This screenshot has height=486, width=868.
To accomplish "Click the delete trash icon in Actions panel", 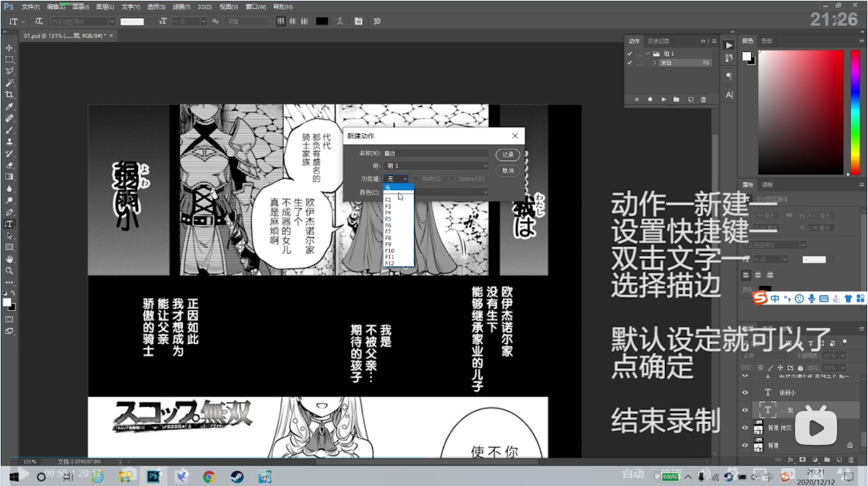I will click(703, 99).
